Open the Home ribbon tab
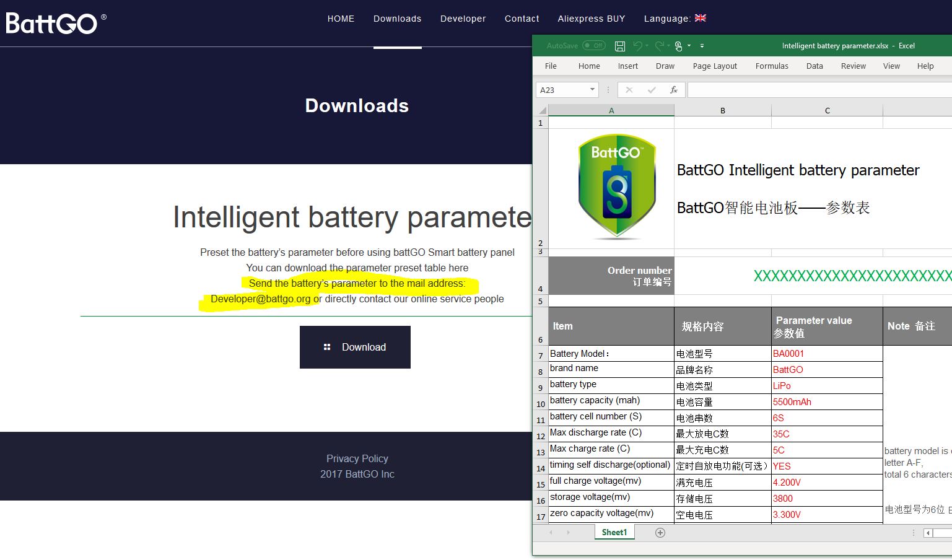 pos(589,66)
